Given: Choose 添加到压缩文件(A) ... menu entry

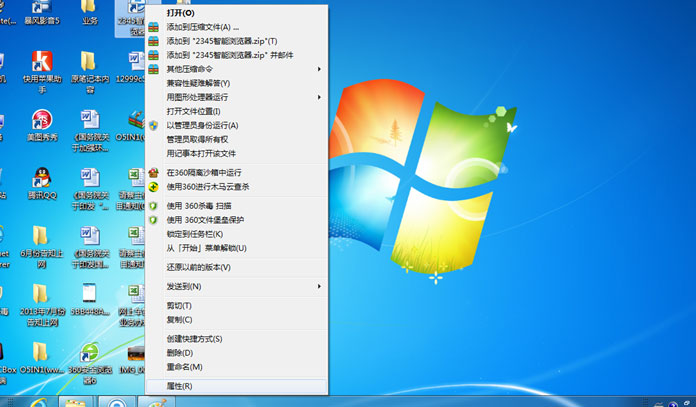Looking at the screenshot, I should [237, 27].
